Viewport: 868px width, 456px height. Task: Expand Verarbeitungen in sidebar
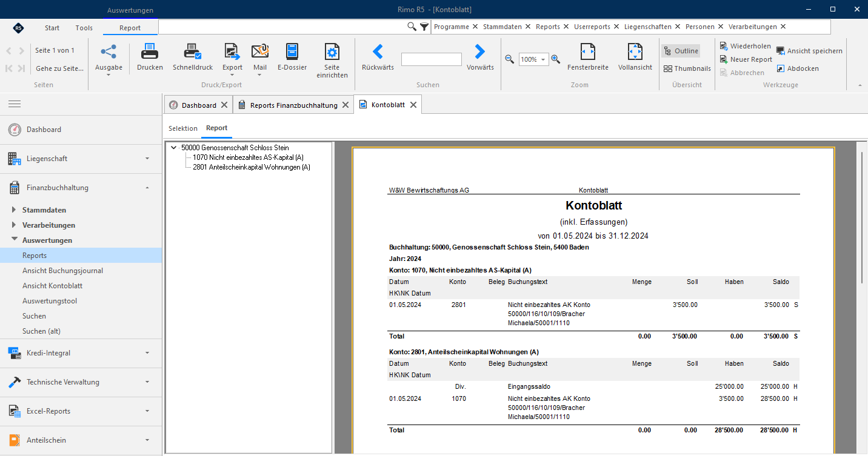(x=15, y=225)
